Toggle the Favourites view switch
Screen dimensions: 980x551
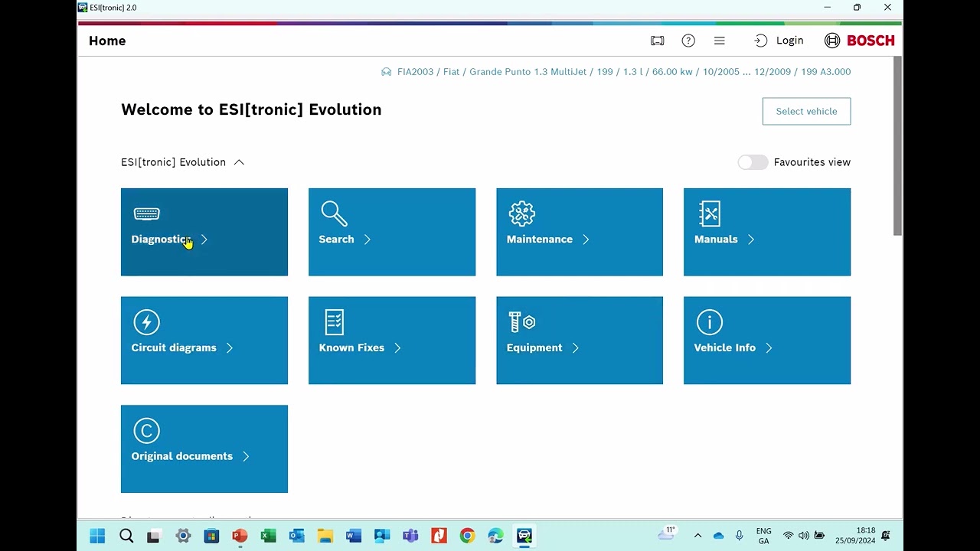753,162
